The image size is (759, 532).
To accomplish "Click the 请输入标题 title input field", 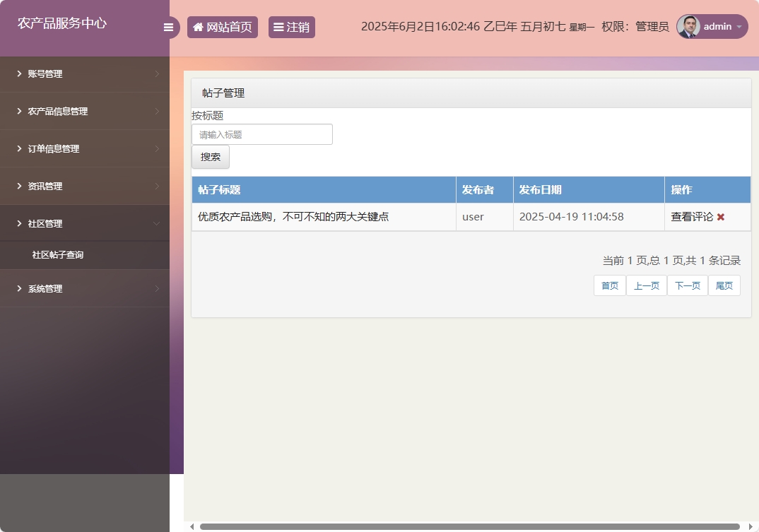I will [261, 134].
